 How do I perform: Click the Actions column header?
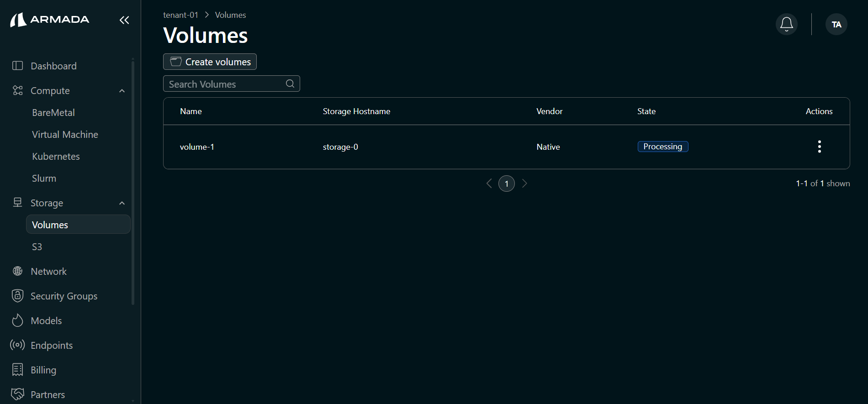click(819, 111)
